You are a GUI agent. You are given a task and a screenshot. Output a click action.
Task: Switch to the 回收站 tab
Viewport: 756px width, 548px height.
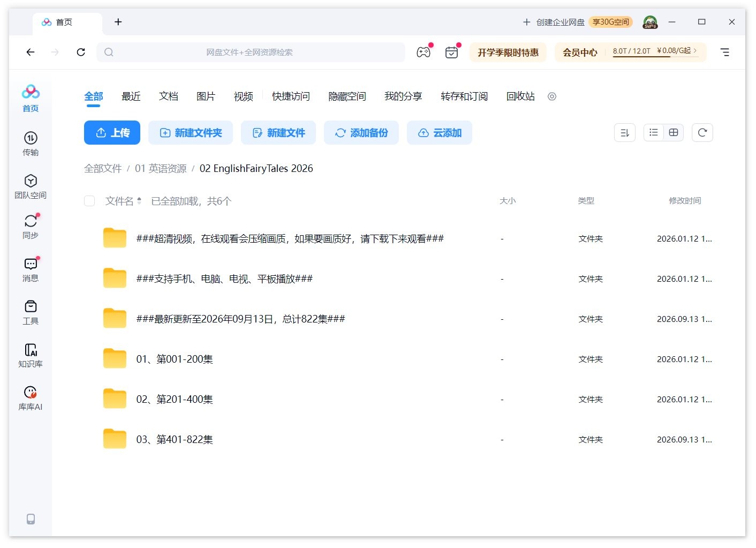click(x=520, y=96)
